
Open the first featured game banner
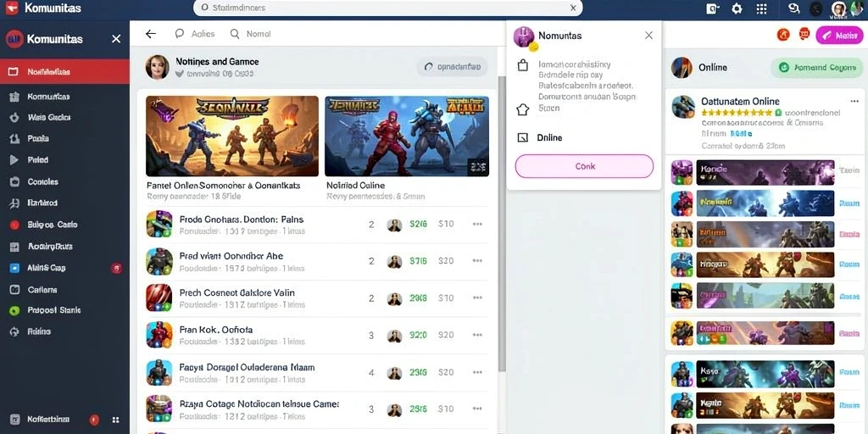tap(232, 136)
